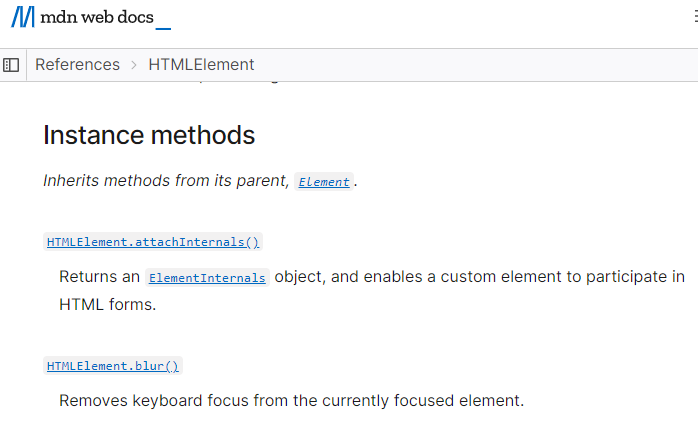This screenshot has height=422, width=698.
Task: Open the HTMLElement.attachInternals() method link
Action: click(x=153, y=241)
